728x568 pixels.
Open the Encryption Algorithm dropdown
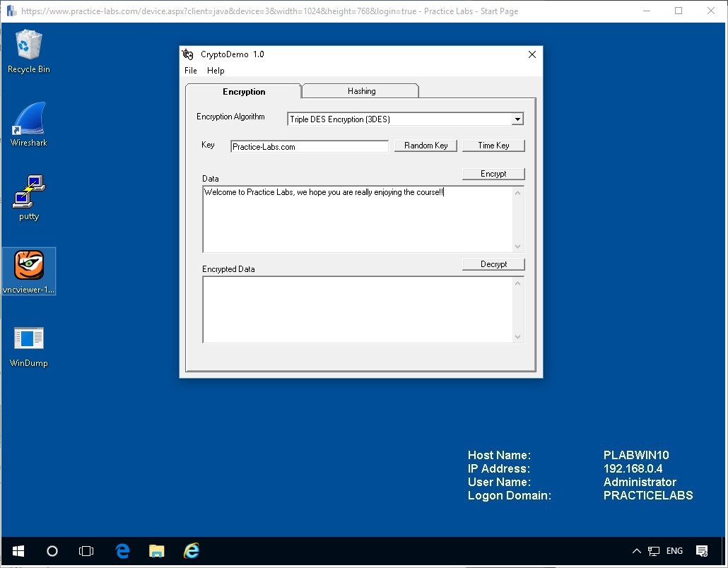[517, 119]
